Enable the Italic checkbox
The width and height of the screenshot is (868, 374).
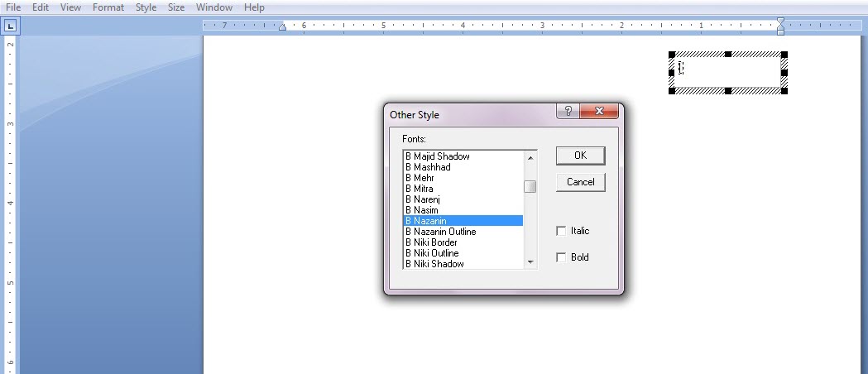(x=562, y=231)
